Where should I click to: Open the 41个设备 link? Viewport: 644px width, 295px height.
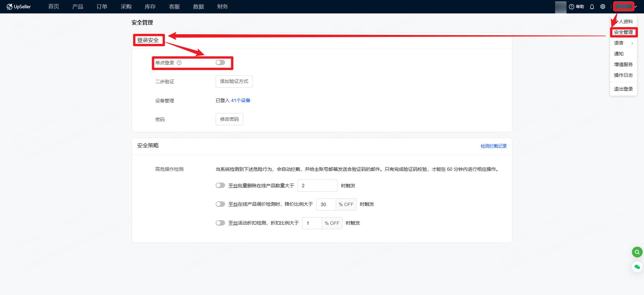[x=240, y=100]
